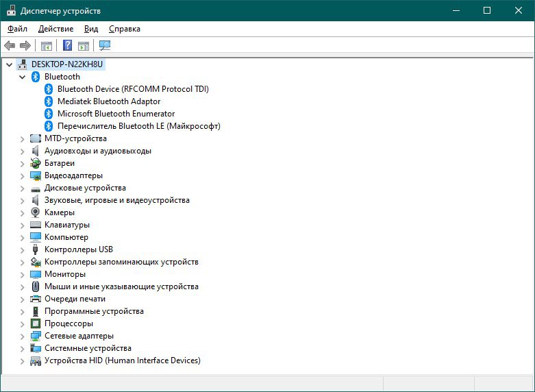Open the Вид menu
The height and width of the screenshot is (392, 535).
coord(91,29)
